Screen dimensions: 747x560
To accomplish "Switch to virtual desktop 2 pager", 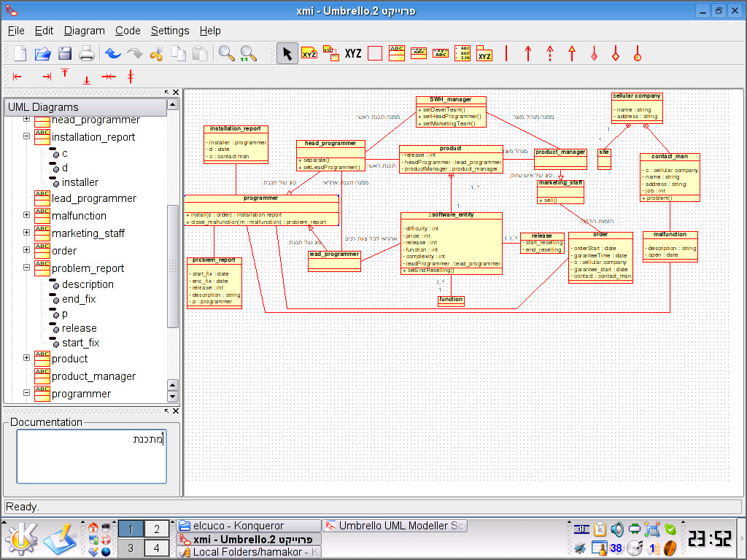I will pos(156,529).
